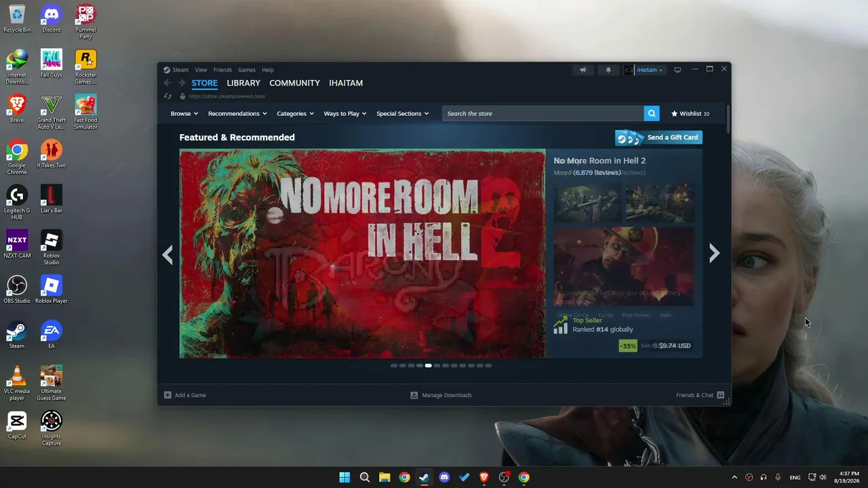Open the Discord desktop shortcut
This screenshot has height=488, width=868.
(x=52, y=19)
